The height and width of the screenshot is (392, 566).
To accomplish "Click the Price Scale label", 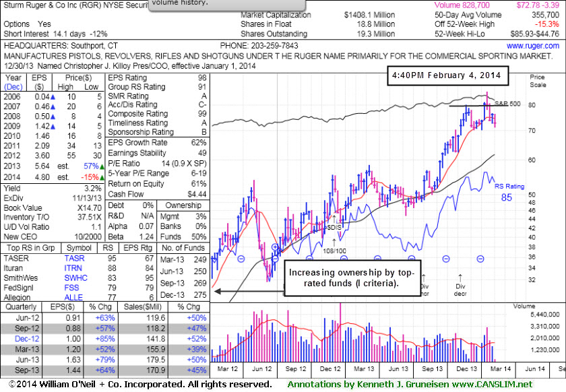I will click(x=538, y=81).
